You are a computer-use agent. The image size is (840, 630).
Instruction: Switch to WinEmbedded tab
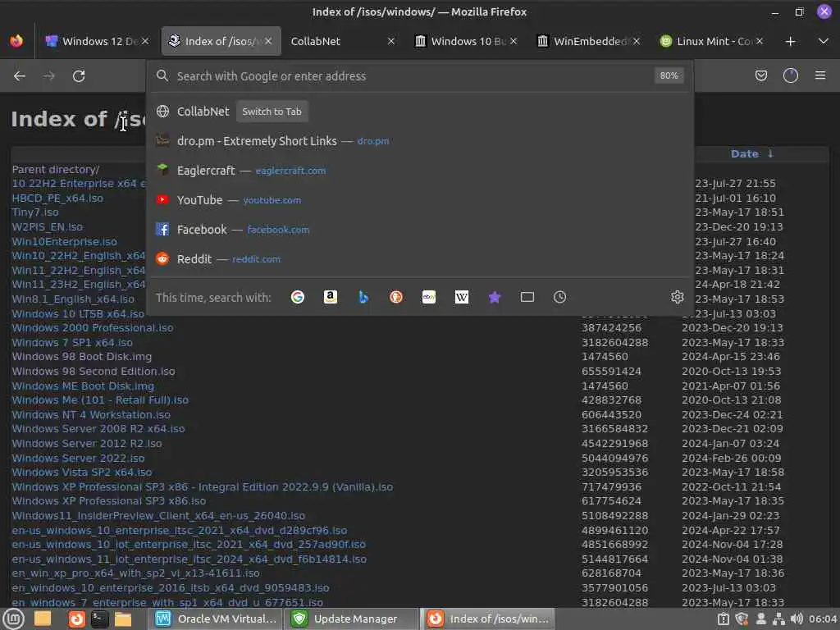pyautogui.click(x=589, y=41)
